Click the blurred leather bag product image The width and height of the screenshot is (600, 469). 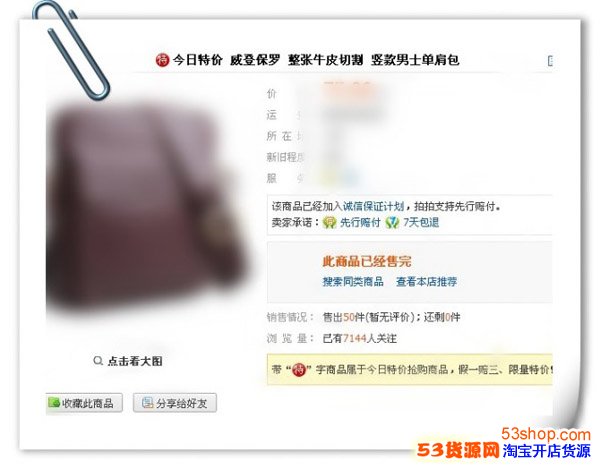click(x=147, y=208)
